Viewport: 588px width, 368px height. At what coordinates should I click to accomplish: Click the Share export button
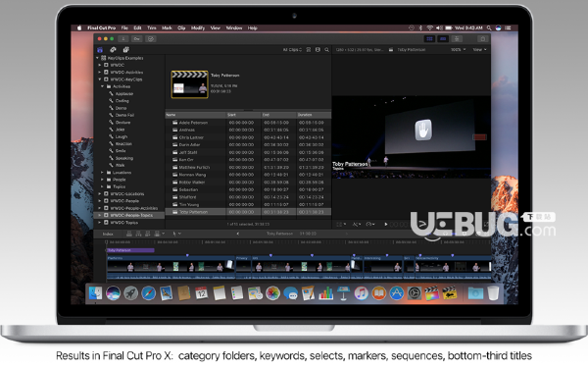(x=482, y=38)
